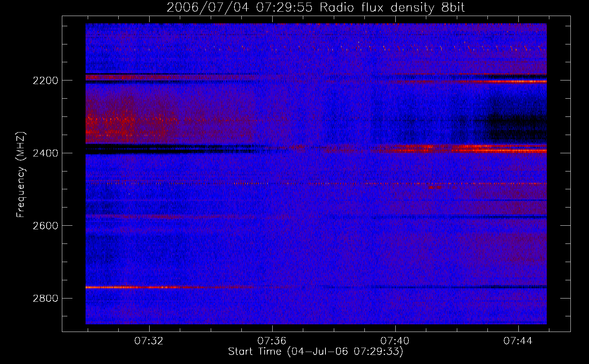Click the 2400 frequency tick label
Viewport: 589px width, 364px height.
pos(46,153)
